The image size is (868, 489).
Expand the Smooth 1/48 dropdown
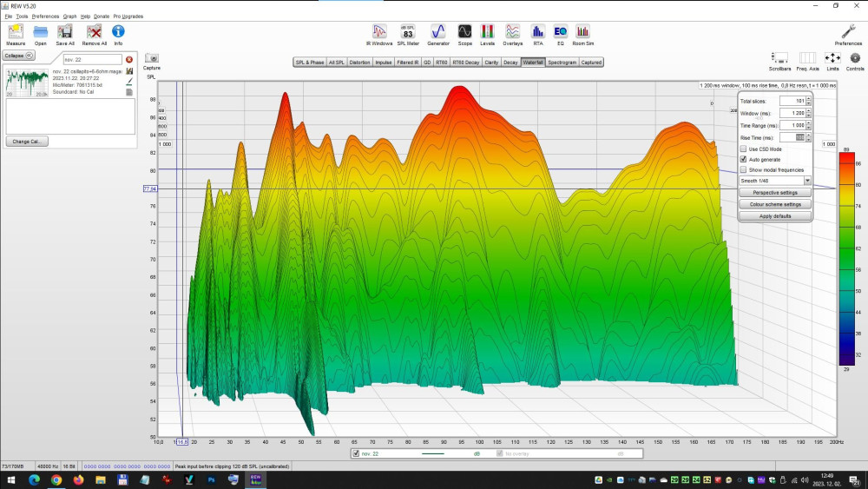pyautogui.click(x=807, y=181)
